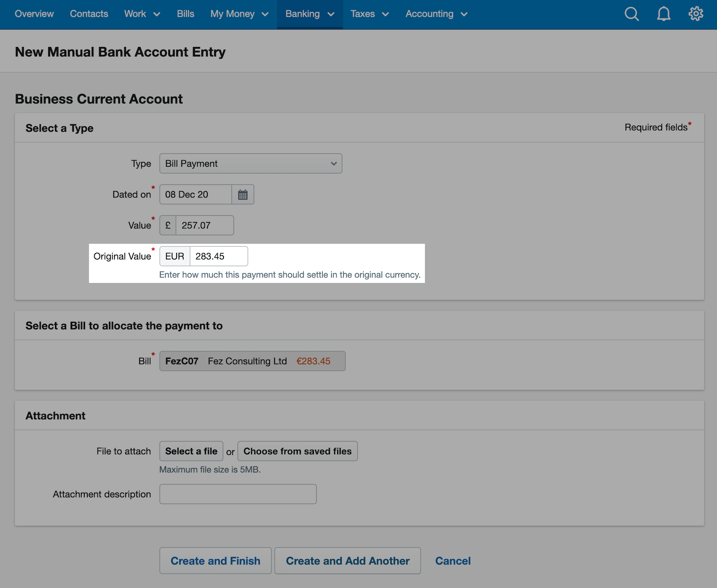Click Create and Finish button

215,561
